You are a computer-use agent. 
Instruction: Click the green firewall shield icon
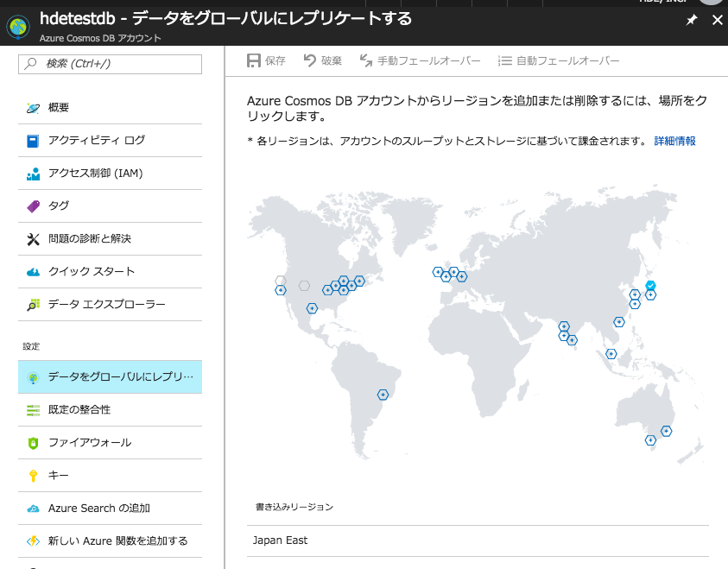point(33,443)
